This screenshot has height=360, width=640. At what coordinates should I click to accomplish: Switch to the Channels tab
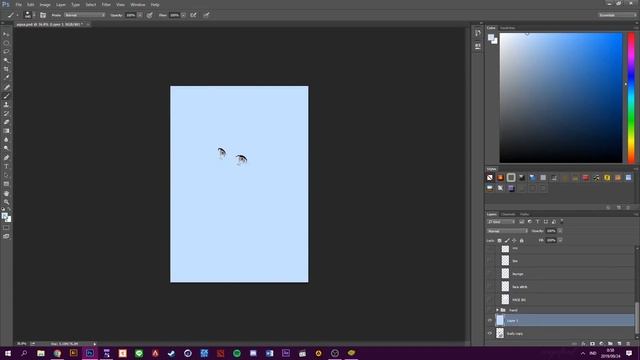pyautogui.click(x=508, y=214)
